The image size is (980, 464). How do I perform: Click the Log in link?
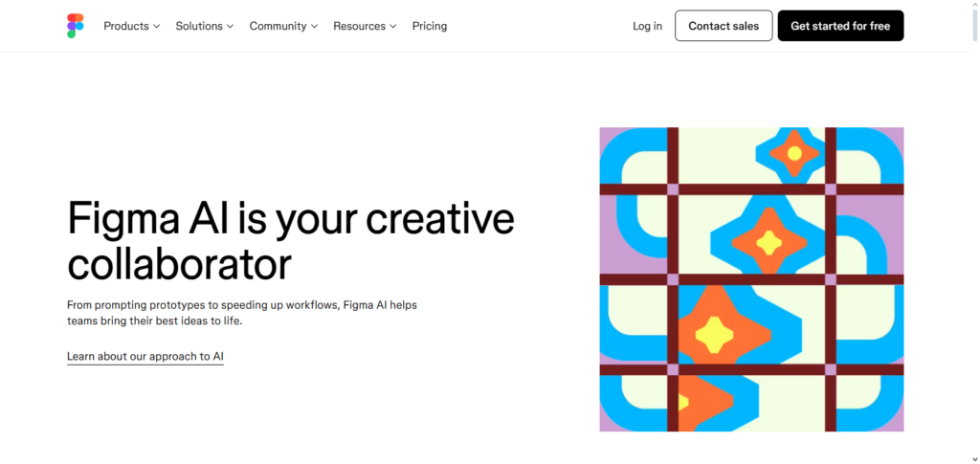(x=647, y=26)
